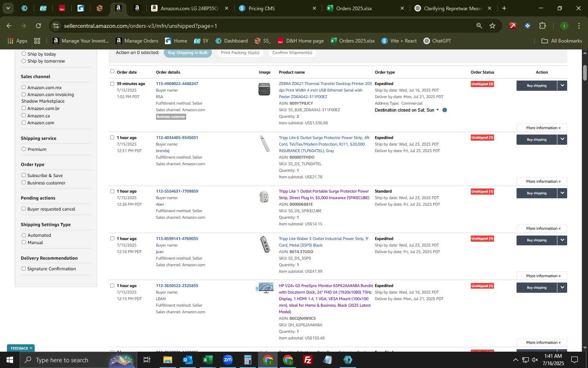Open the green profile avatar icon

click(564, 26)
